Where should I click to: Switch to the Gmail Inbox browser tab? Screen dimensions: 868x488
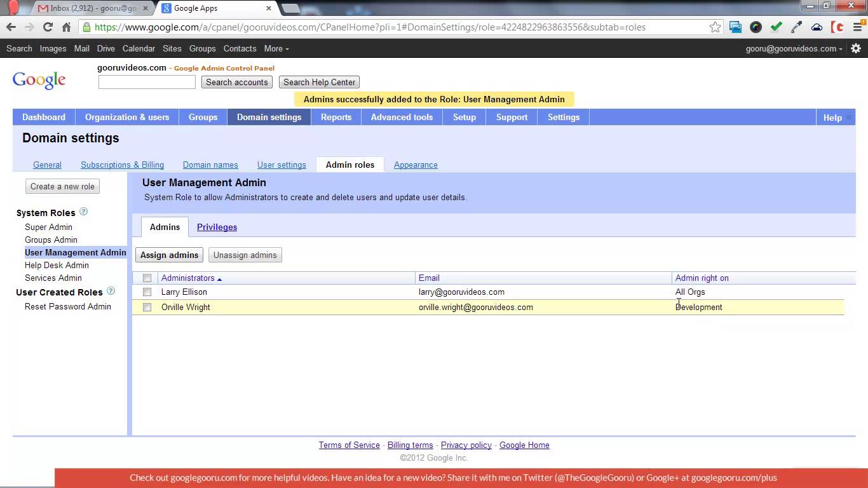click(92, 8)
